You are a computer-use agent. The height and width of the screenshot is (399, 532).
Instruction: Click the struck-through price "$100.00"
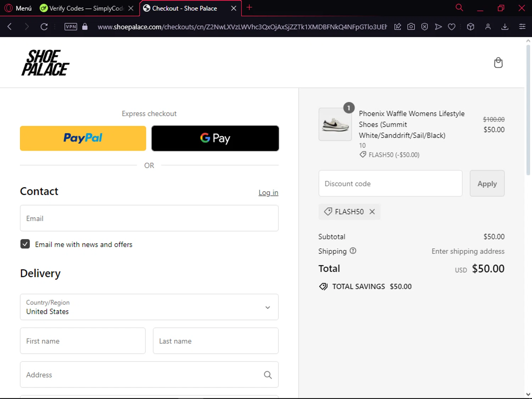coord(494,120)
